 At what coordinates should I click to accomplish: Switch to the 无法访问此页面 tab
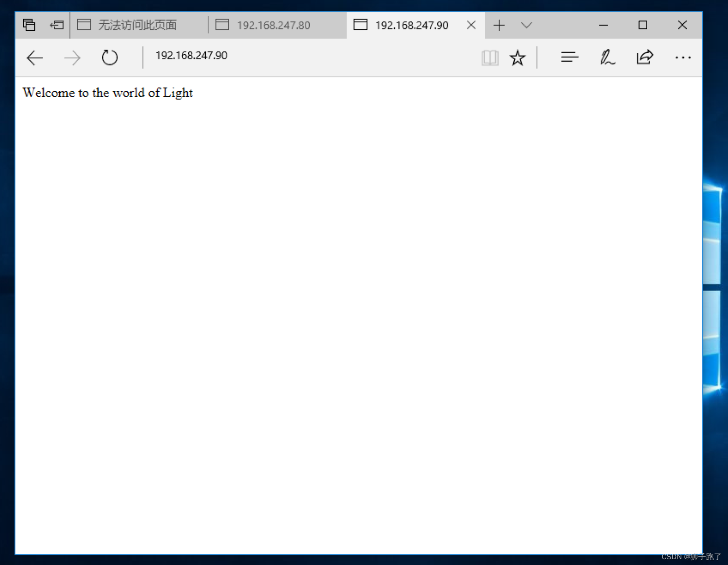139,25
